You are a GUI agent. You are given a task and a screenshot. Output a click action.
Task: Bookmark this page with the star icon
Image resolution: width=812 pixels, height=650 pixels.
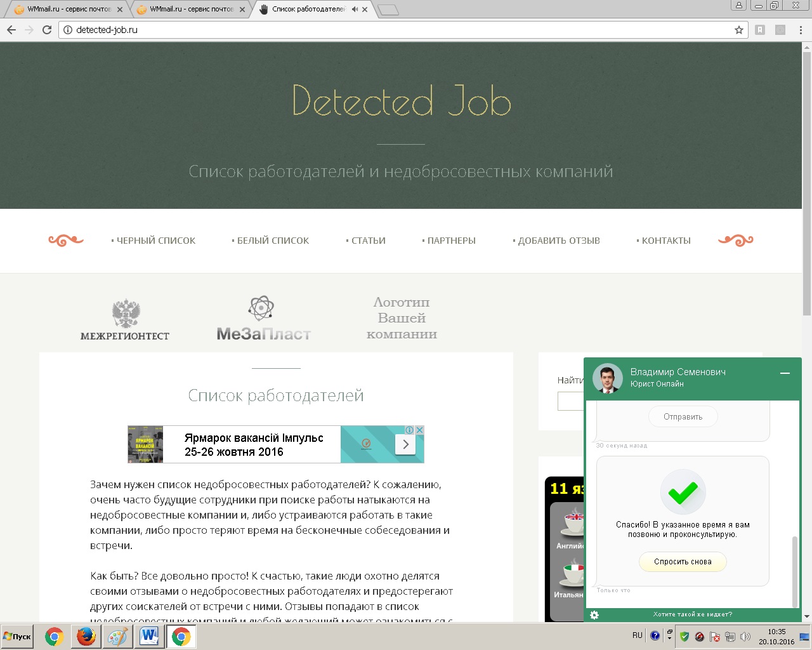click(738, 30)
